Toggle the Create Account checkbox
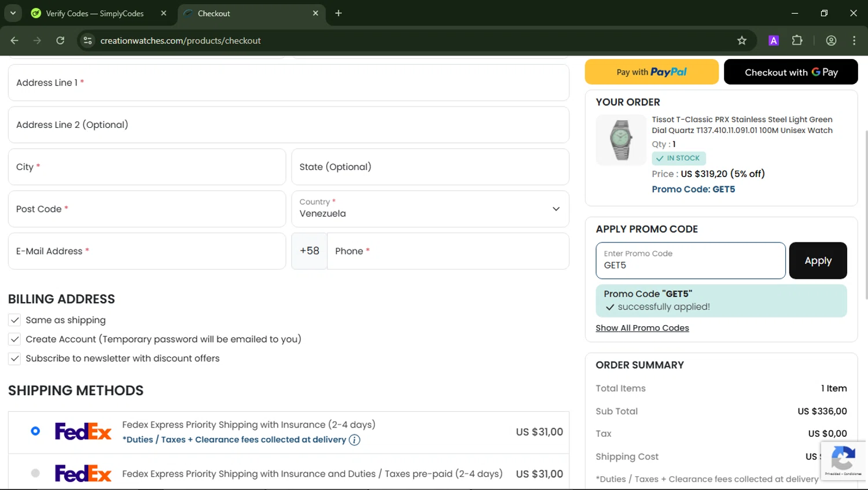The image size is (868, 490). (14, 339)
